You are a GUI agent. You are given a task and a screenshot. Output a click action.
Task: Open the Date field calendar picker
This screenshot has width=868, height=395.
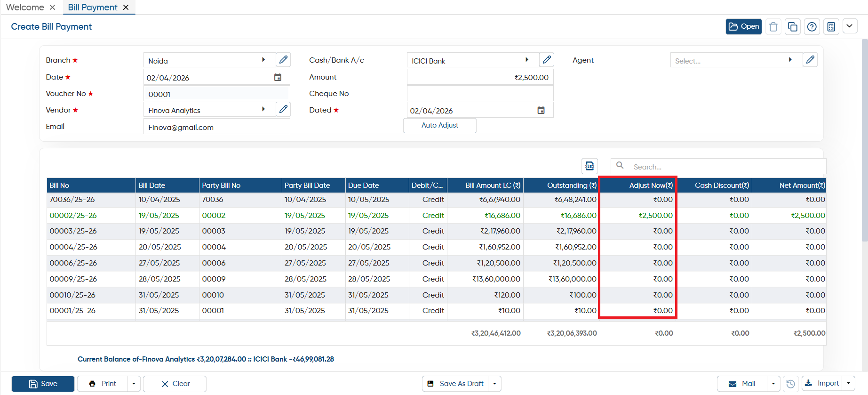tap(278, 77)
